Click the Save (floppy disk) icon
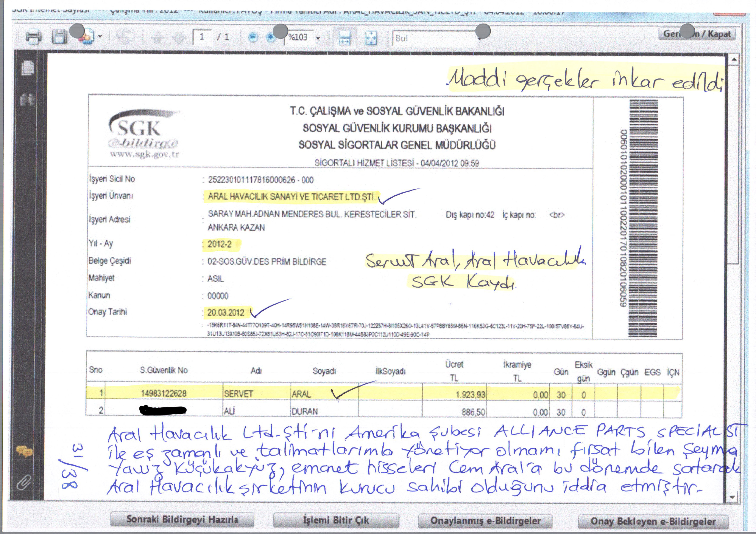 coord(59,37)
